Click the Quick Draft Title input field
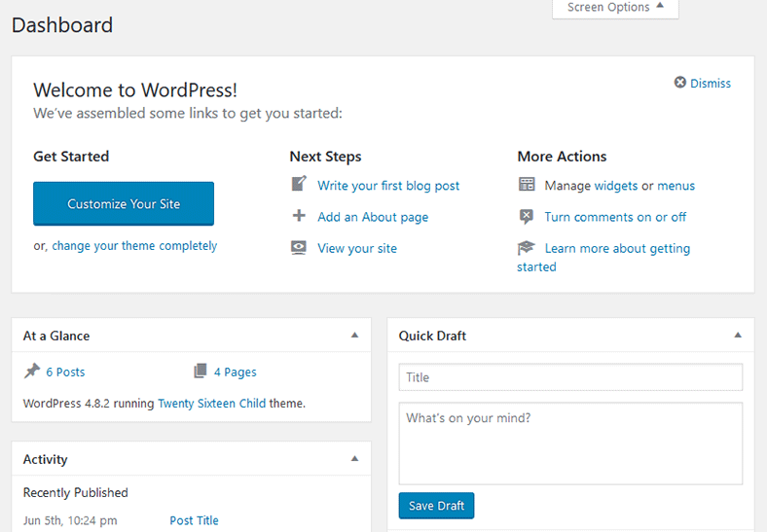Screen dimensions: 767x532 click(570, 377)
